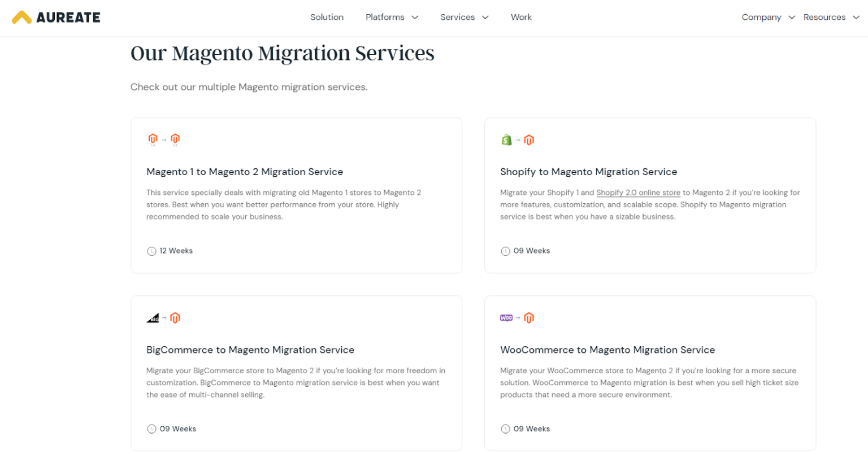This screenshot has height=454, width=868.
Task: Click the clock icon in the WooCommerce card
Action: 505,429
